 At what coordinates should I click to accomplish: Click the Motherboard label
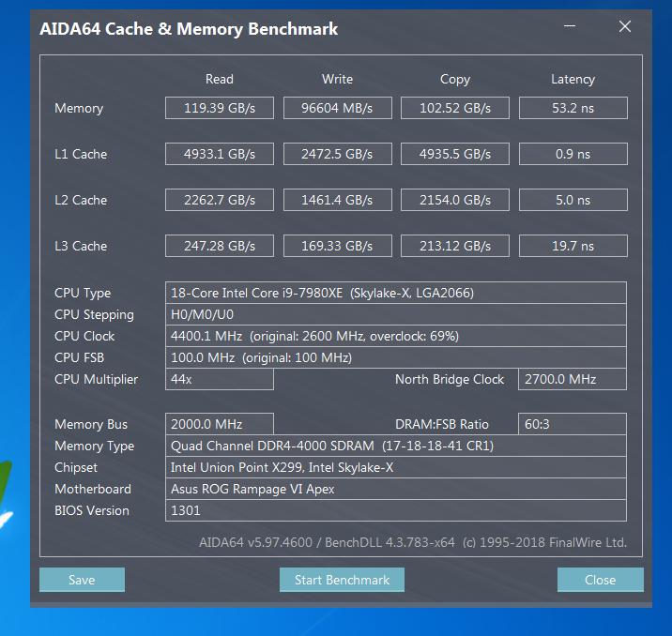coord(93,489)
